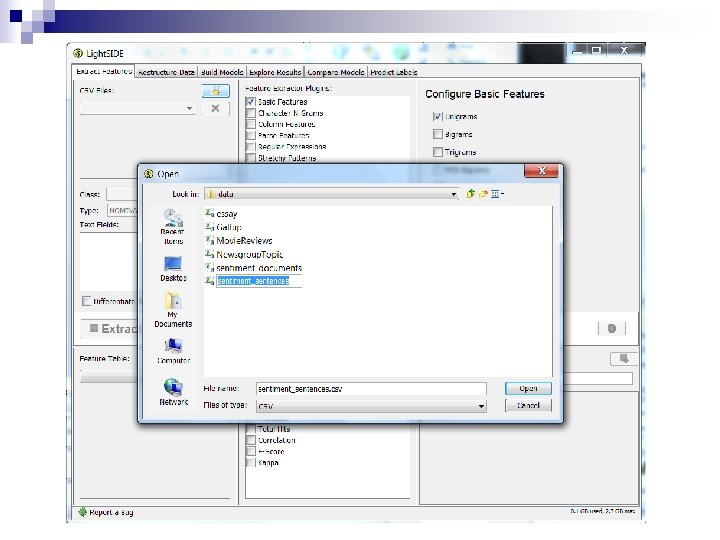Click the LightSIDE application logo icon
The height and width of the screenshot is (540, 720).
click(78, 53)
